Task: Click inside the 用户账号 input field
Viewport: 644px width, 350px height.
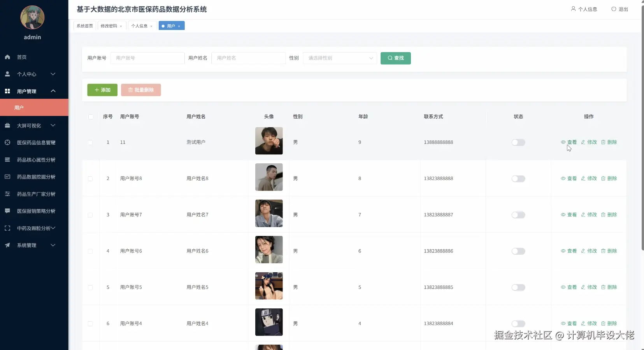Action: [147, 58]
